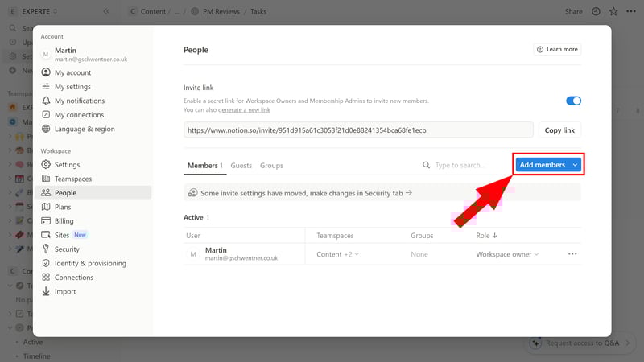This screenshot has width=644, height=362.
Task: Open the three-dot menu for Martin's row
Action: [x=572, y=254]
